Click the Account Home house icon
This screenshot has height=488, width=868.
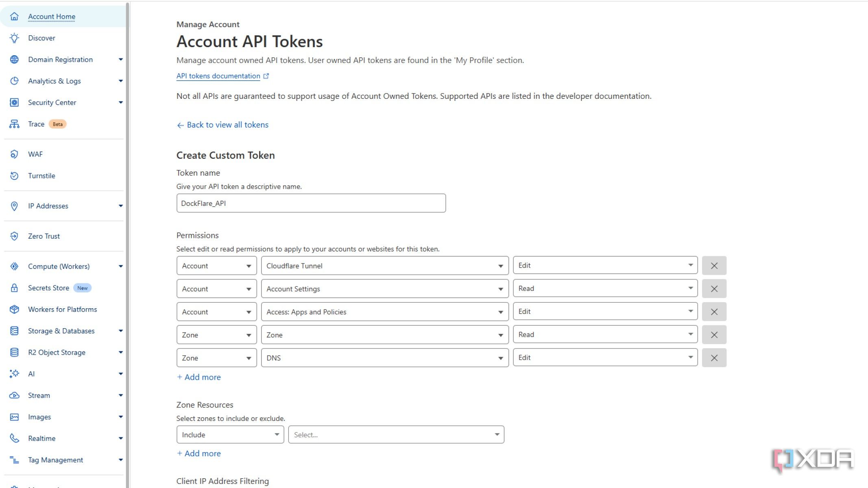tap(14, 16)
